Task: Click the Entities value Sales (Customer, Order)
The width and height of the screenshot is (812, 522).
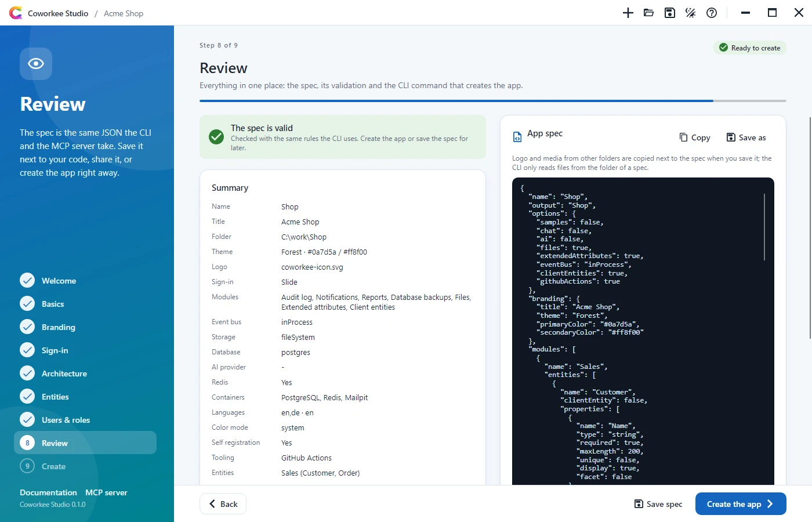Action: [x=320, y=473]
